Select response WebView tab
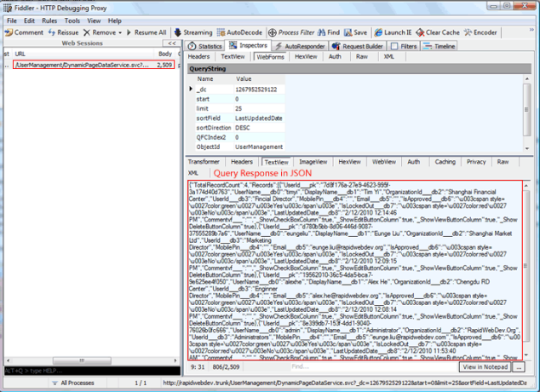 coord(384,162)
